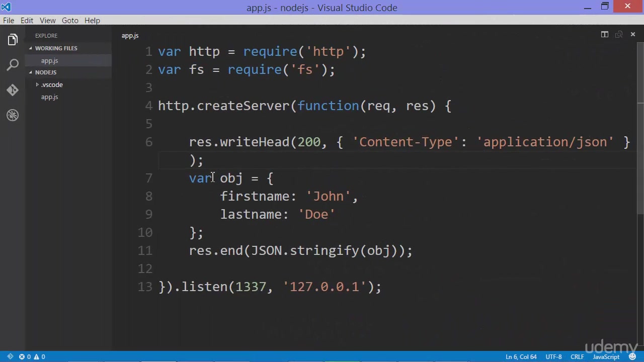Place cursor on the 'require('http')' text
Screen dimensions: 644x362
(301, 52)
